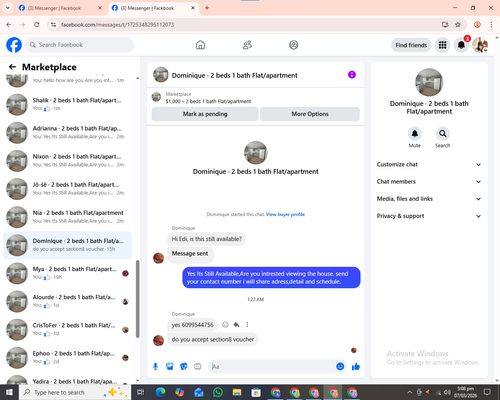Image resolution: width=500 pixels, height=400 pixels.
Task: Open the Marketplace listing $1,000 link
Action: tap(208, 101)
